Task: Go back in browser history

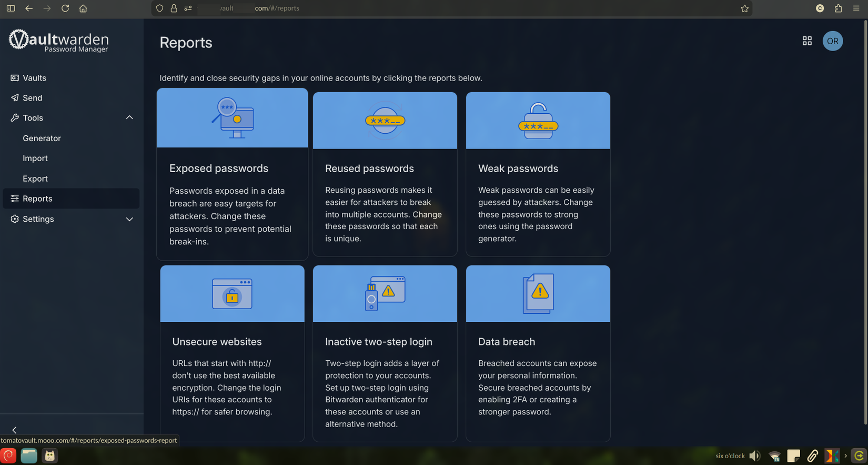Action: pyautogui.click(x=29, y=8)
